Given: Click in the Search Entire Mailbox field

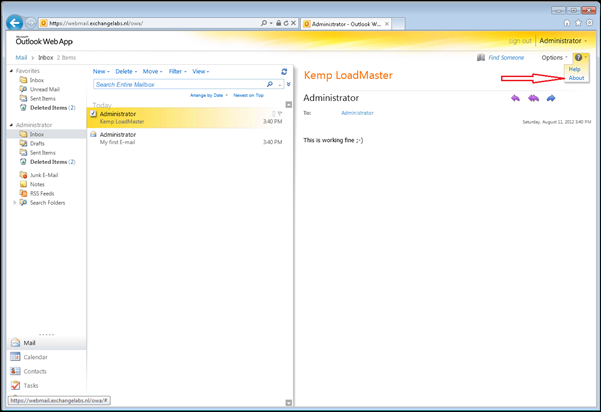Looking at the screenshot, I should tap(178, 85).
